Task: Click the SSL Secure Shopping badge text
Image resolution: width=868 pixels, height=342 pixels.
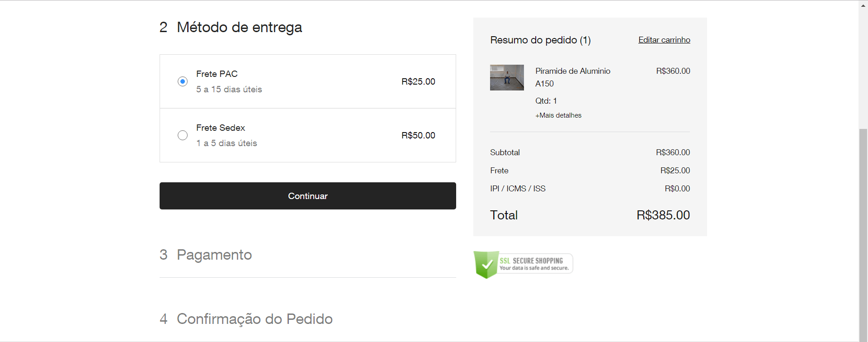Action: (533, 264)
